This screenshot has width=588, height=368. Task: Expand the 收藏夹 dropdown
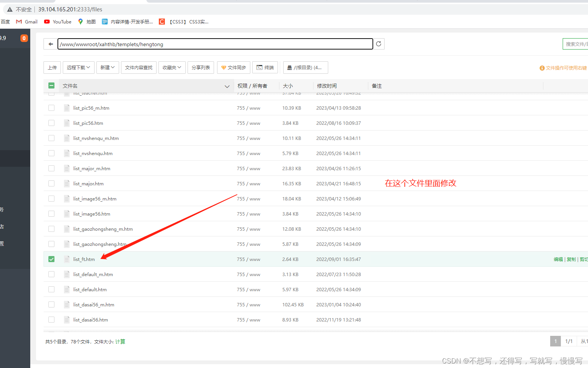coord(172,67)
